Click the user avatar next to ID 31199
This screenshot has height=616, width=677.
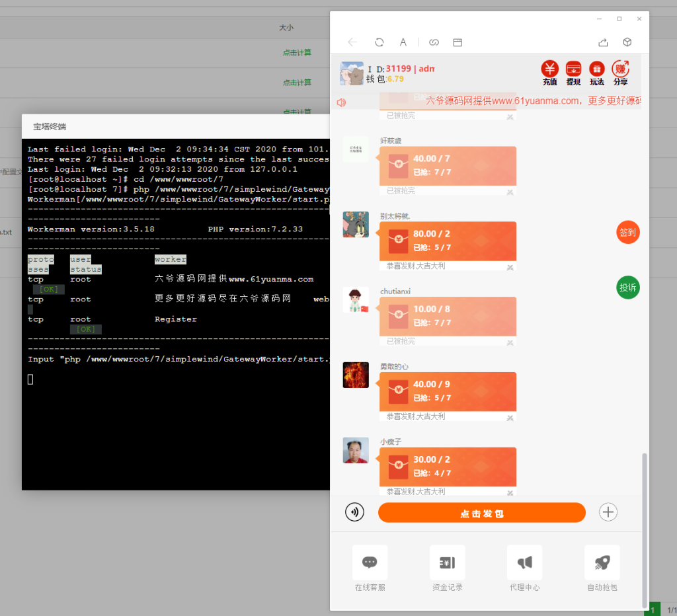352,73
